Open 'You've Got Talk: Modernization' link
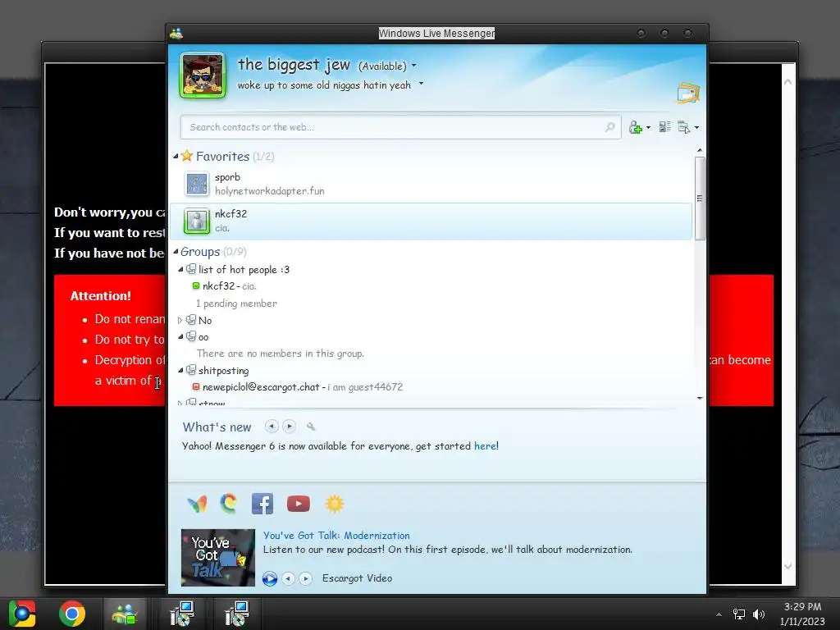Screen dimensions: 840x630 click(336, 535)
